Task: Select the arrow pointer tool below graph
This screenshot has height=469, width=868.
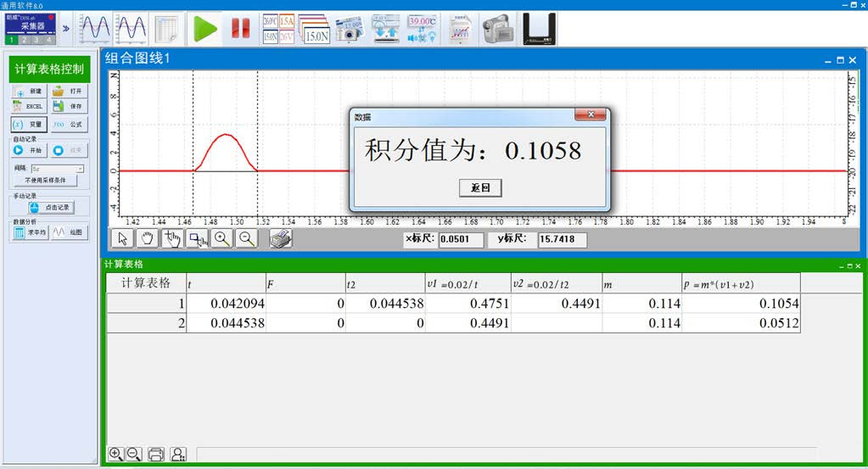Action: pos(122,239)
